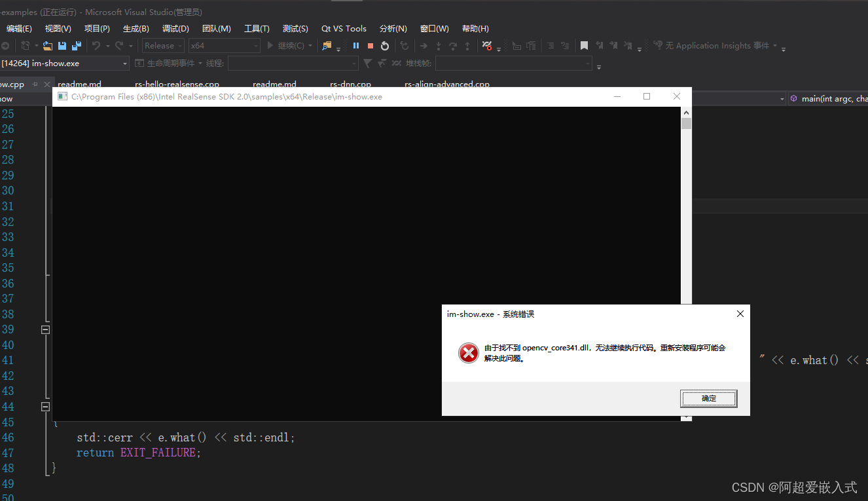The image size is (868, 501).
Task: Open the process dropdown showing [14264] im-show.exe
Action: coord(64,64)
